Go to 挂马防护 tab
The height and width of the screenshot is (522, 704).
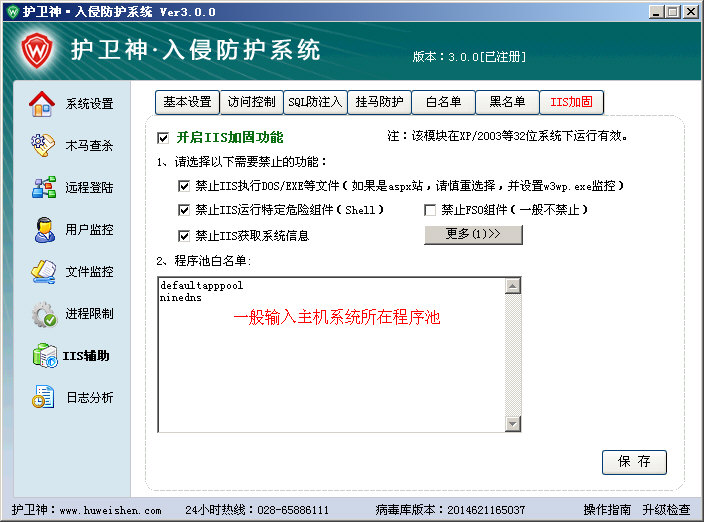tap(379, 102)
